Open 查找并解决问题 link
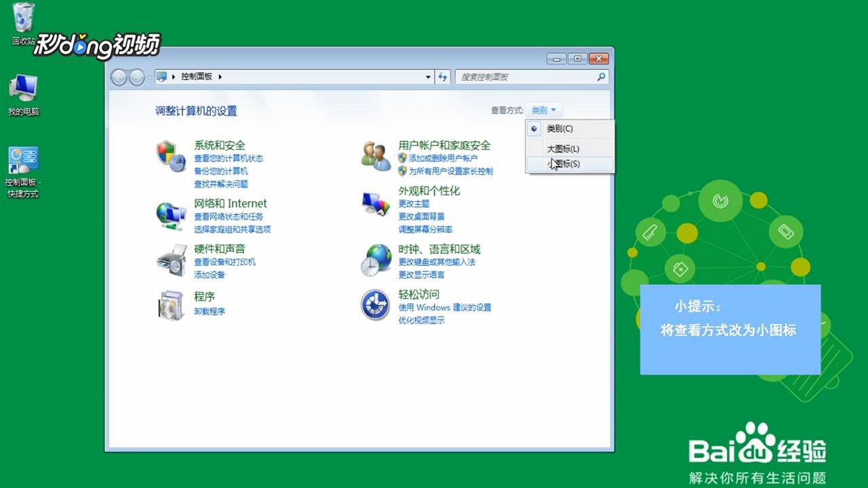Screen dimensions: 868x488 (x=221, y=184)
